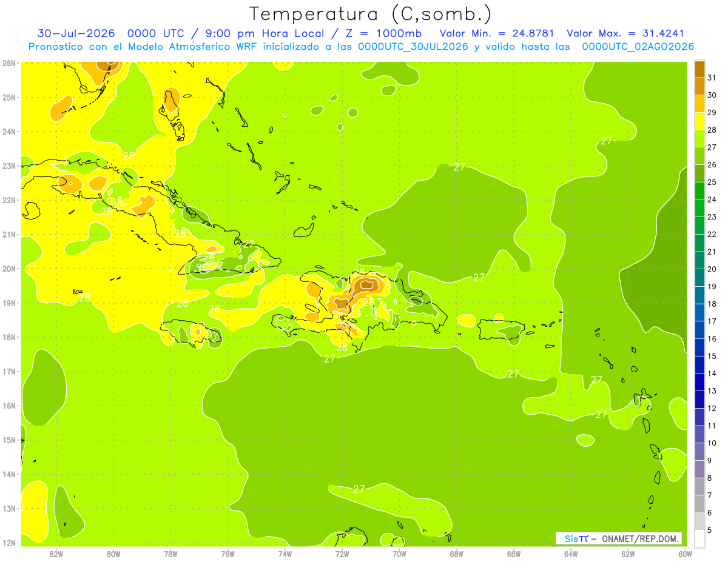Click the "78W" longitude axis label

pos(170,554)
